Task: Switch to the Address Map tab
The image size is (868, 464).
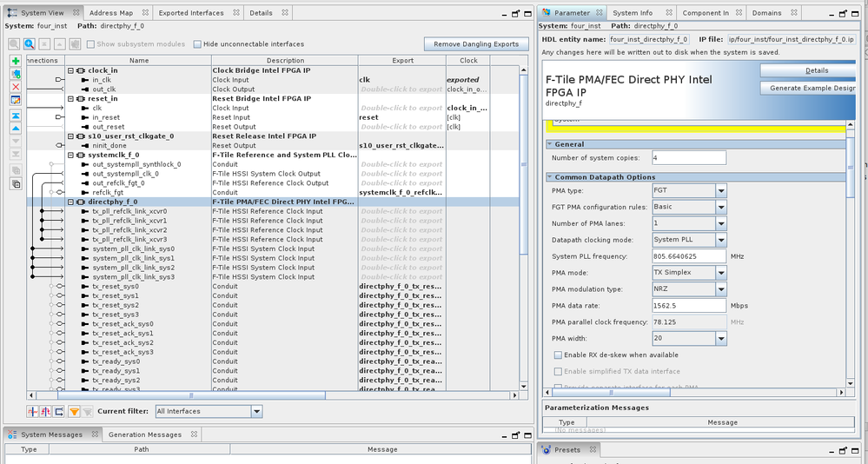Action: click(x=111, y=13)
